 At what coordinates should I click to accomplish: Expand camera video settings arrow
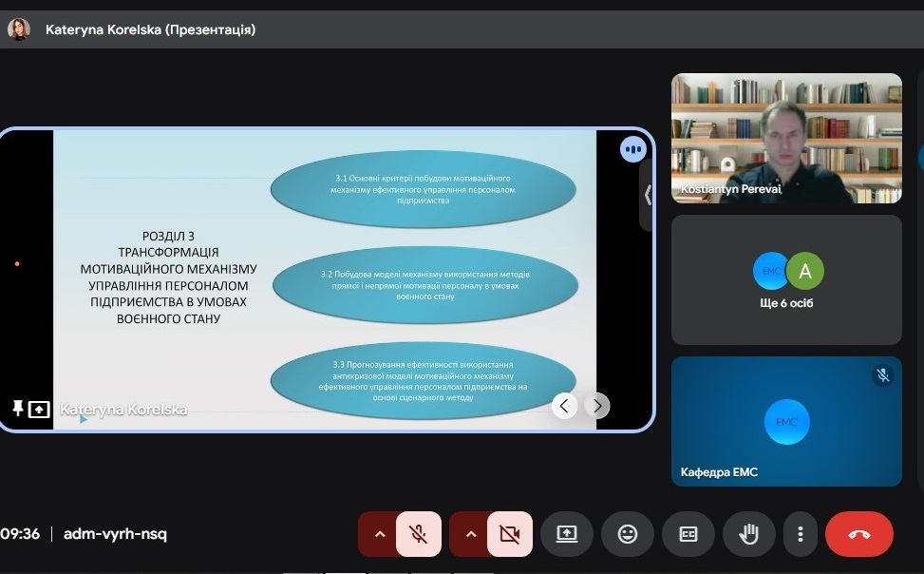471,534
